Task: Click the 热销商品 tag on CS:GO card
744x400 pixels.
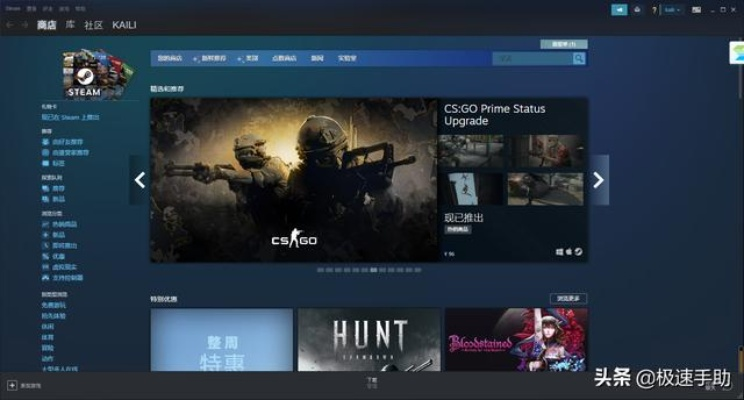Action: click(x=458, y=230)
